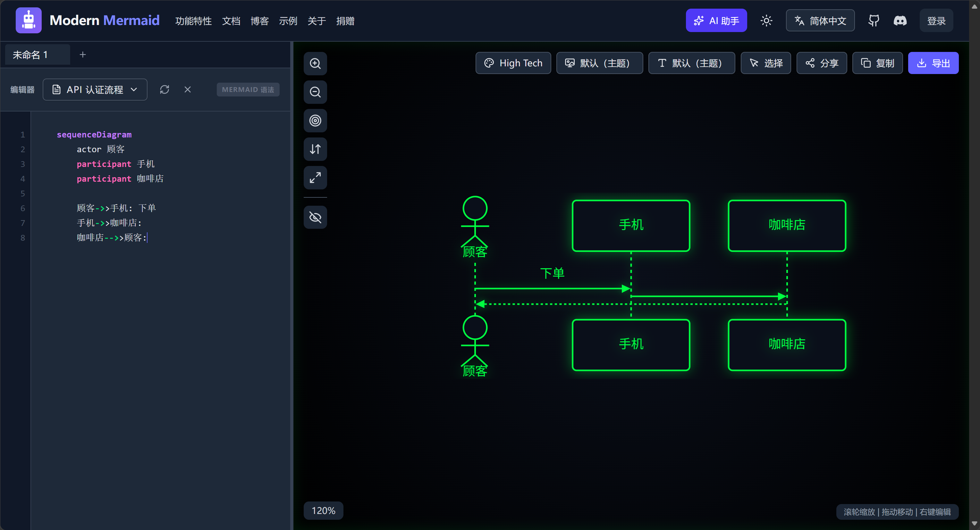Click the code line 'participant 手机'
This screenshot has width=980, height=530.
pyautogui.click(x=116, y=164)
